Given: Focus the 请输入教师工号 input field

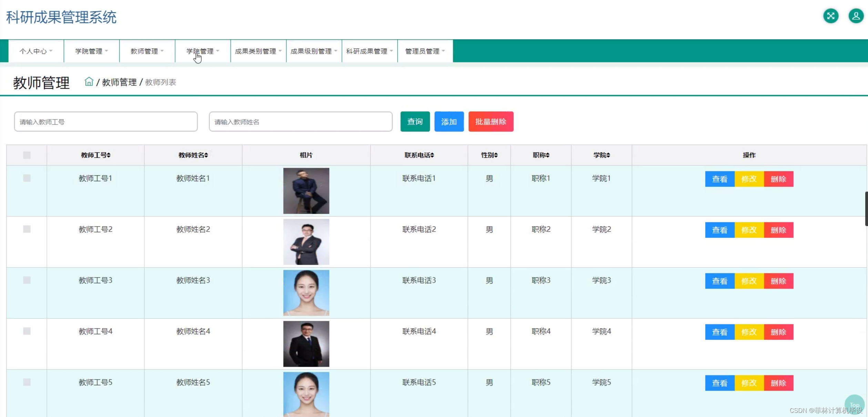Looking at the screenshot, I should click(105, 122).
